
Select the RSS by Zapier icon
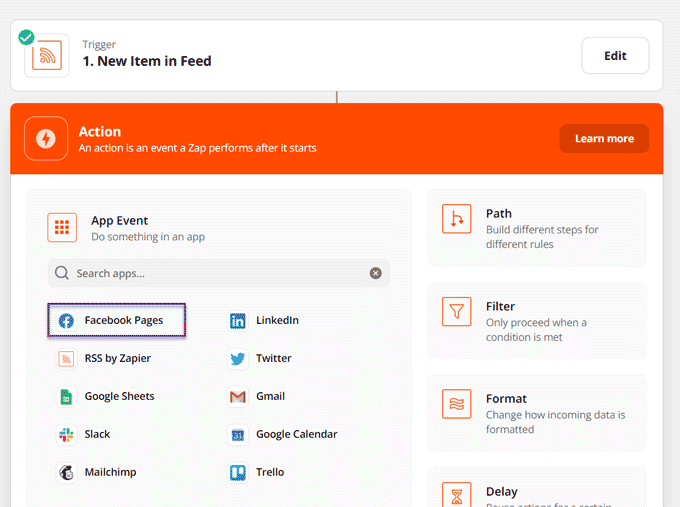(66, 359)
